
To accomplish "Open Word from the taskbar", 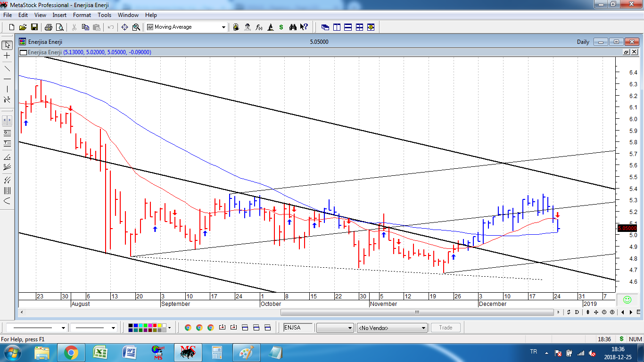I will click(129, 353).
